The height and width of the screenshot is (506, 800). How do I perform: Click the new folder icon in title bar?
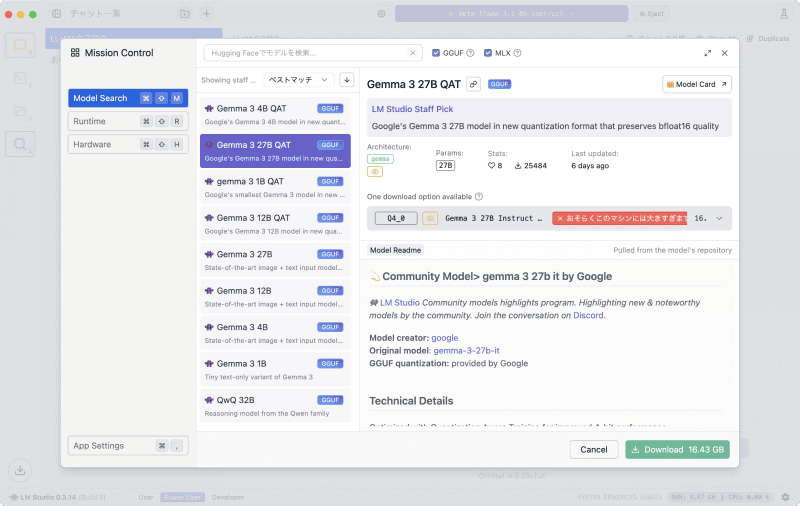pyautogui.click(x=185, y=14)
